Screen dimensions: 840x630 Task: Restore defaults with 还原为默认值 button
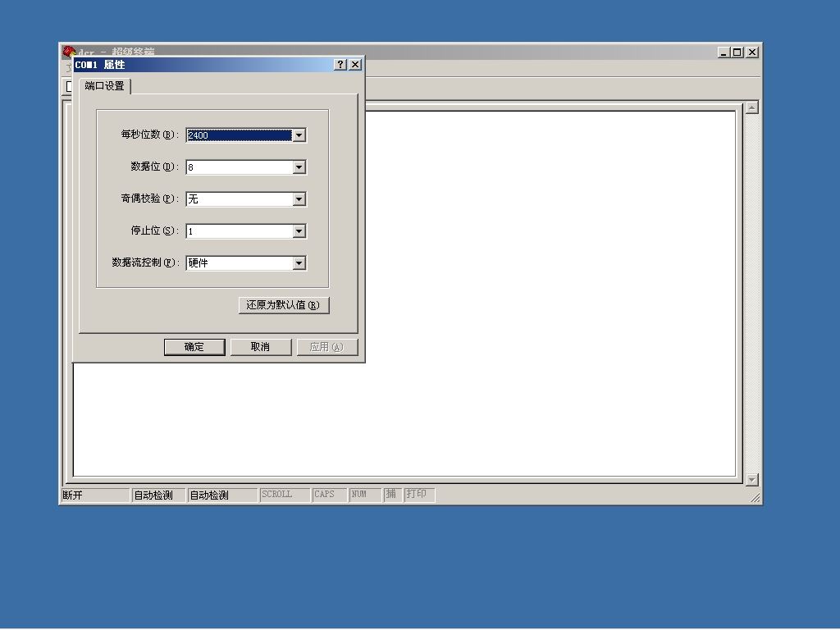click(283, 305)
